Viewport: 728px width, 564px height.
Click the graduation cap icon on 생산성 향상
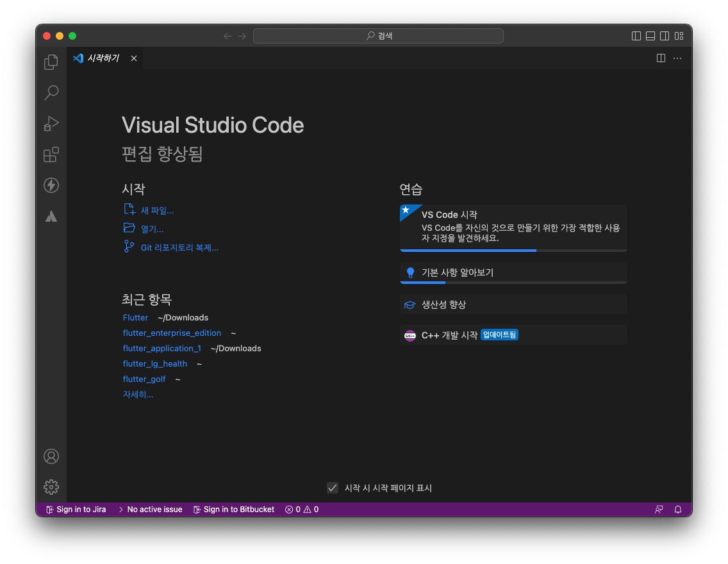409,305
